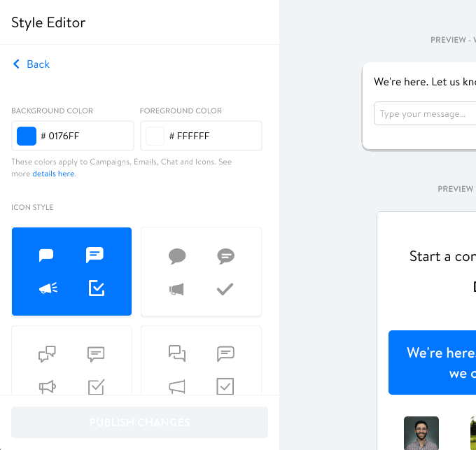Viewport: 476px width, 450px height.
Task: Select the gray filled megaphone icon
Action: [176, 289]
